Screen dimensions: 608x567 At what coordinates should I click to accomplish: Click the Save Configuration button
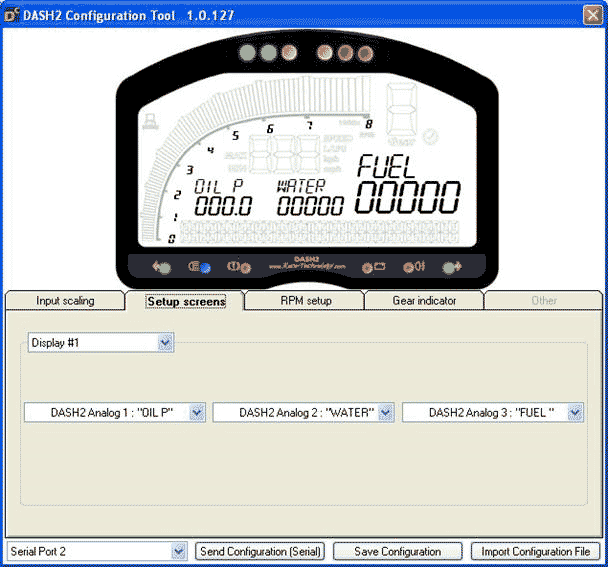397,551
